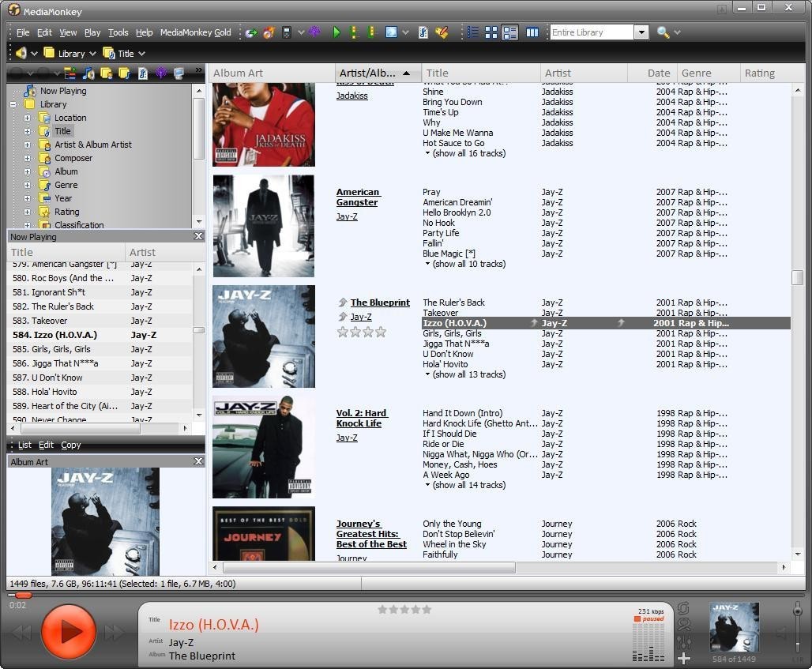The height and width of the screenshot is (669, 812).
Task: Skip to next track in player
Action: (115, 632)
